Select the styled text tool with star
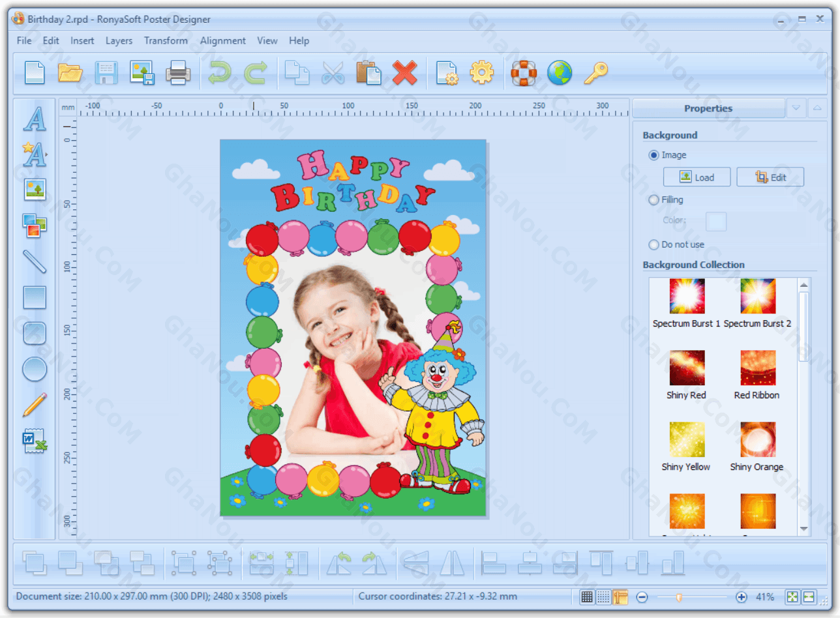This screenshot has width=840, height=618. [35, 154]
